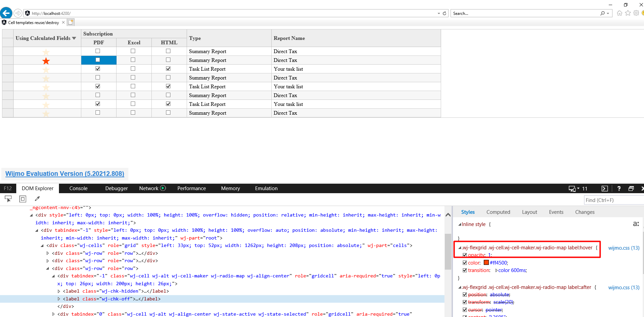Unpin the developer tools window icon
644x317 pixels.
coord(631,188)
